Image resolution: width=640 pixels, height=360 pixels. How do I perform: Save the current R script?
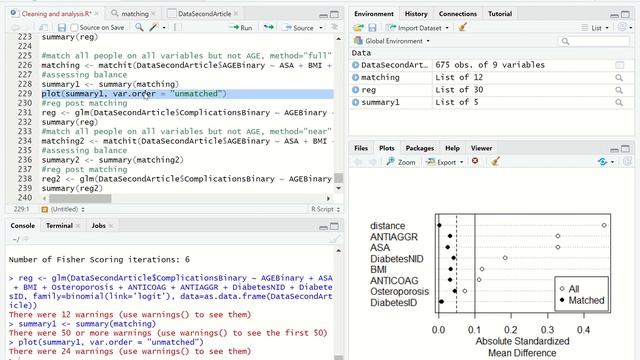click(x=62, y=28)
